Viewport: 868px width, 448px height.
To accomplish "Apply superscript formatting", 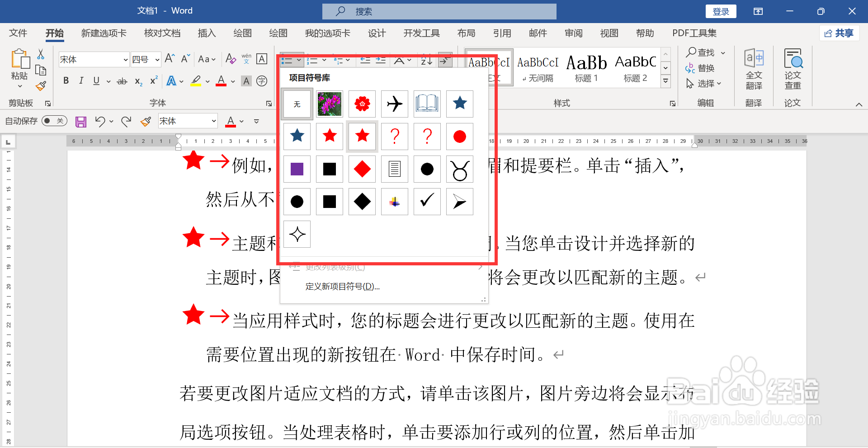I will 154,80.
